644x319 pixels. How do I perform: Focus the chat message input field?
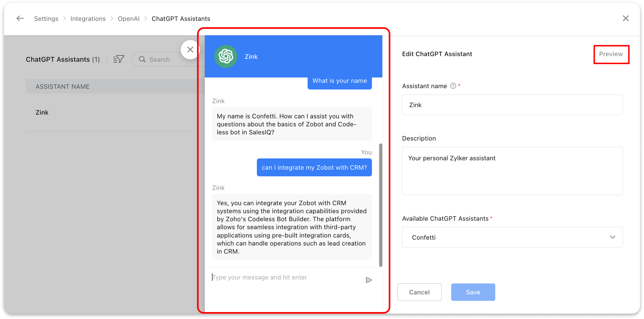[x=285, y=277]
